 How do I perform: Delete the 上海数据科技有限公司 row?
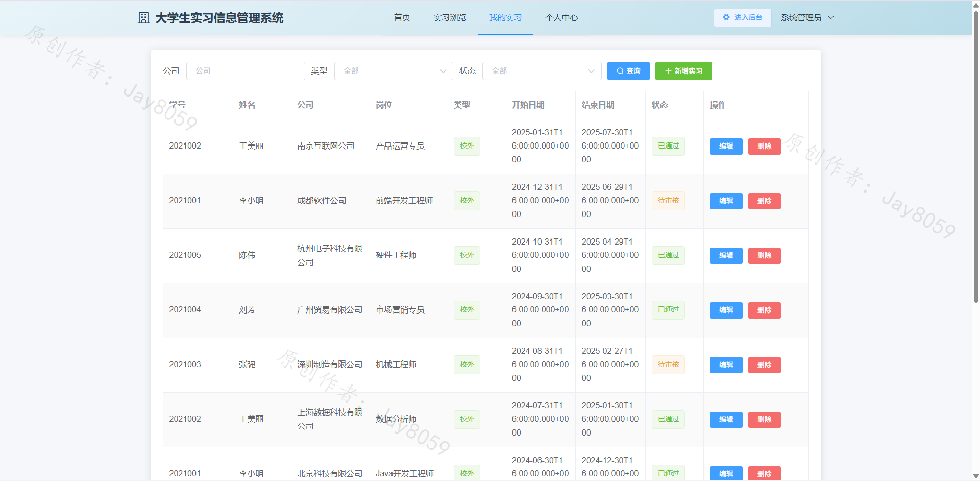coord(764,420)
